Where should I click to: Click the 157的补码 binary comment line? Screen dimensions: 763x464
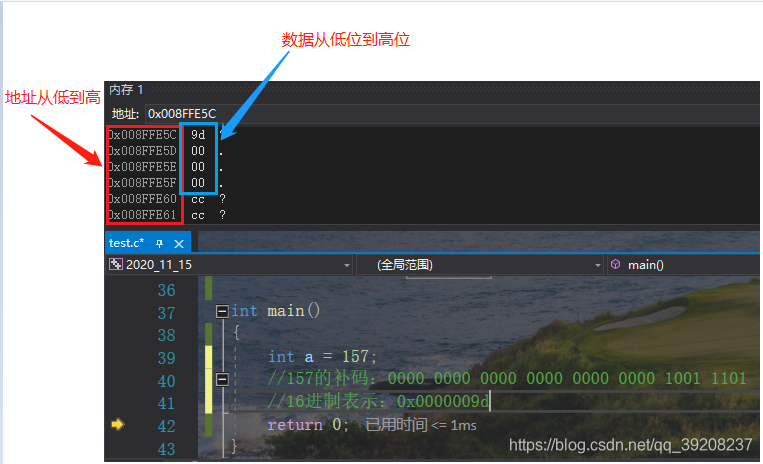pos(507,378)
